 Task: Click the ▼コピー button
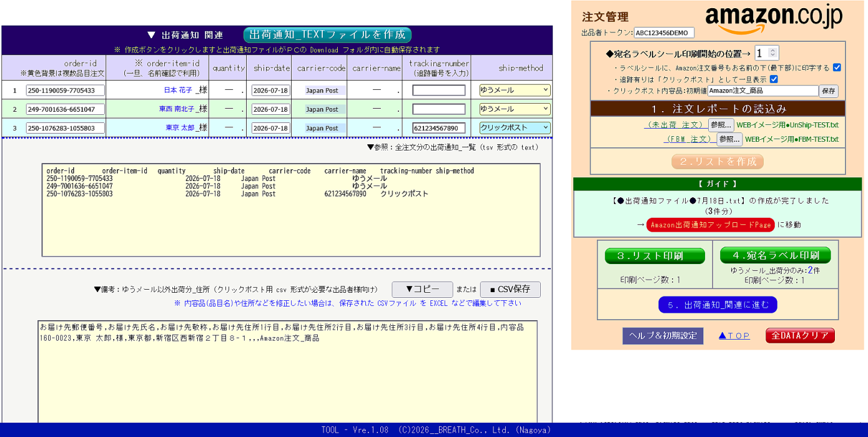pyautogui.click(x=422, y=289)
